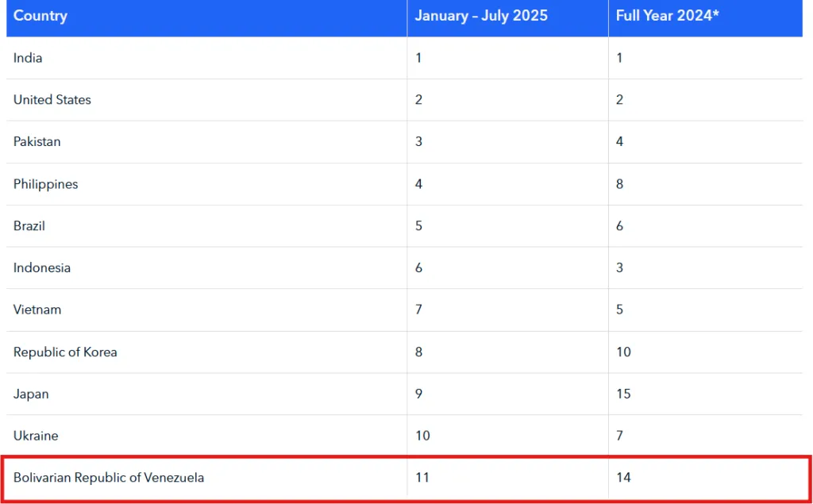The height and width of the screenshot is (504, 813).
Task: Click Venezuela's 2025 rank value 11
Action: pos(422,478)
